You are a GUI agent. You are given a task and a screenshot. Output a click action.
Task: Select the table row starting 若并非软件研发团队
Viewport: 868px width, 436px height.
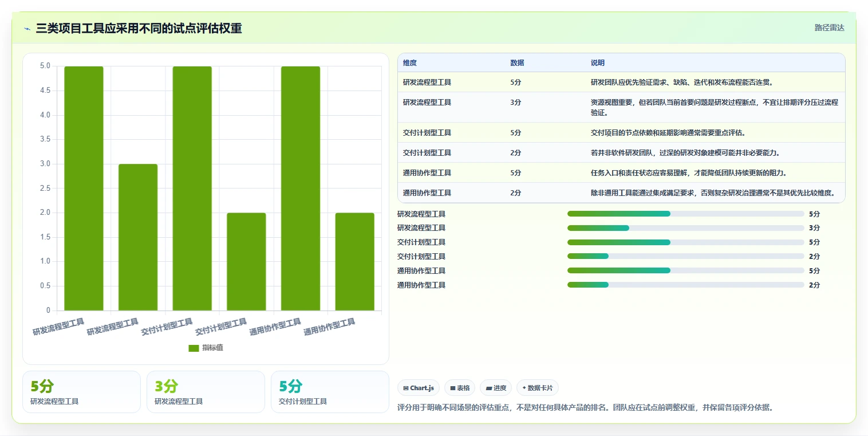(x=621, y=152)
